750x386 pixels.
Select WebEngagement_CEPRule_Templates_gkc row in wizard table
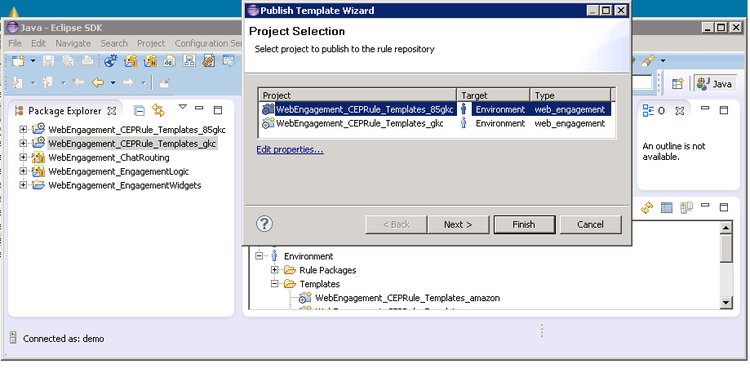coord(435,123)
